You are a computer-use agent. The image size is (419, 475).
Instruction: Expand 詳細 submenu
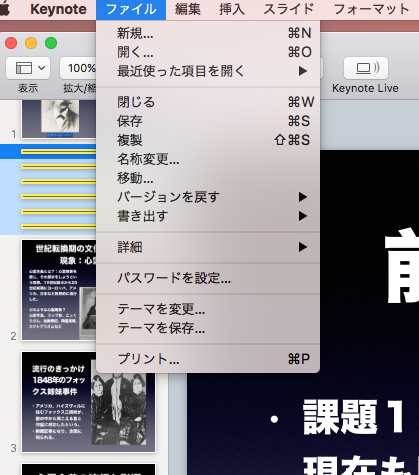[208, 247]
